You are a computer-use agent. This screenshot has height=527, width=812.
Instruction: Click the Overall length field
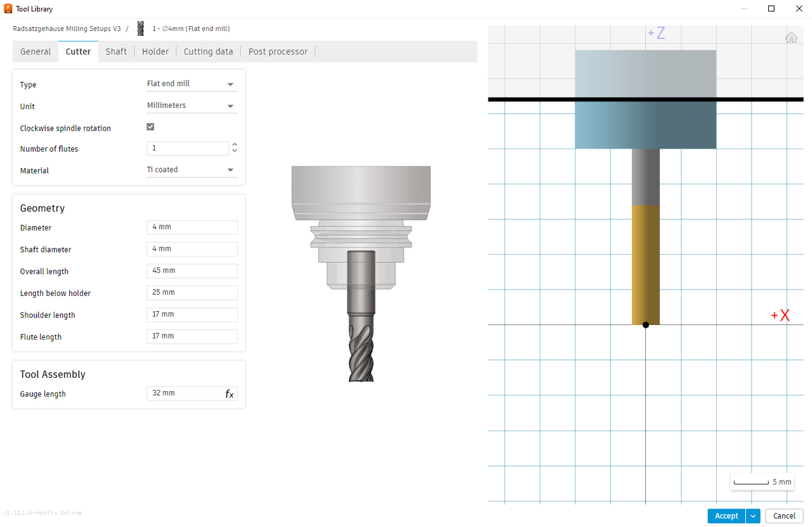click(192, 271)
